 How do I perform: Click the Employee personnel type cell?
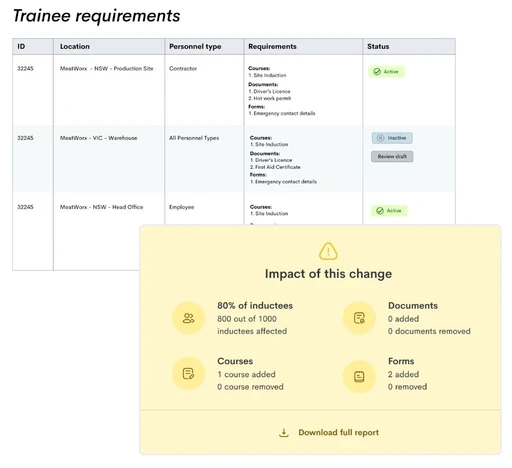coord(181,207)
